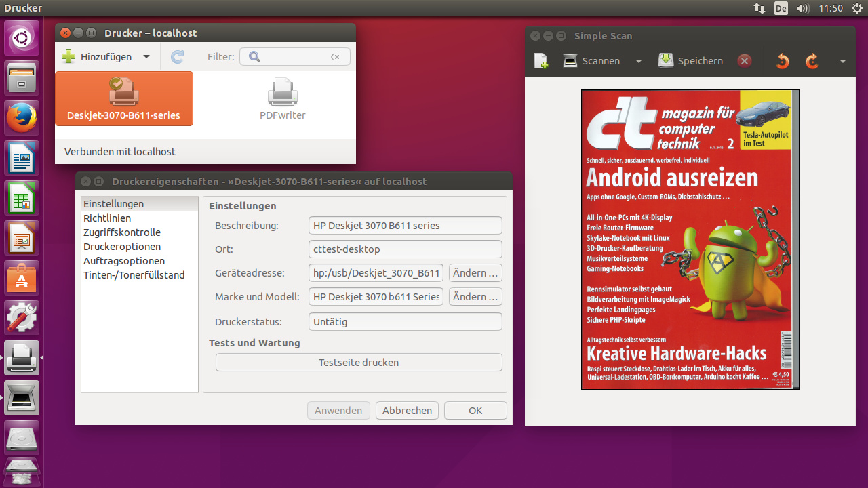Show the Druckeroptionen page
Screen dimensions: 868x488
click(140, 247)
